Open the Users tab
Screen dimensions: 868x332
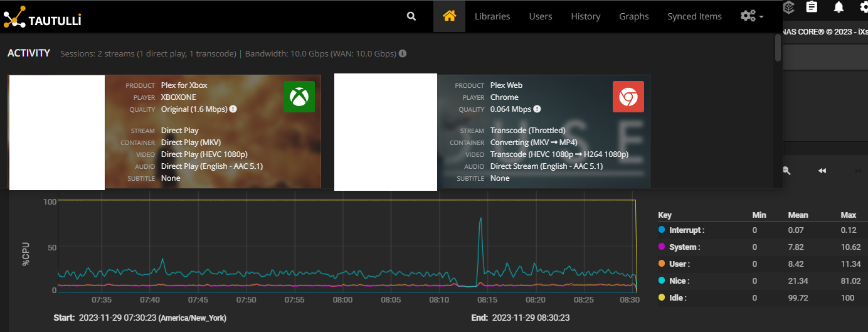(x=541, y=16)
